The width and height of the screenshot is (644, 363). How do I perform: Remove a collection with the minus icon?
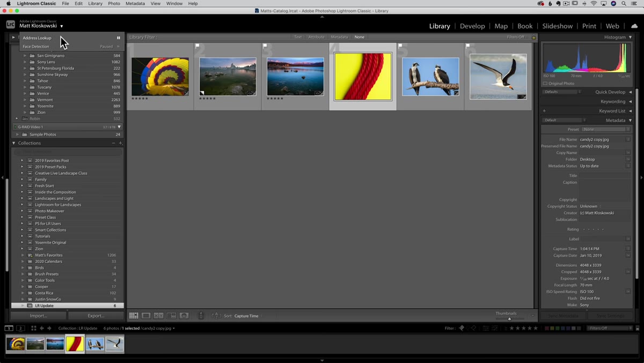click(x=113, y=143)
